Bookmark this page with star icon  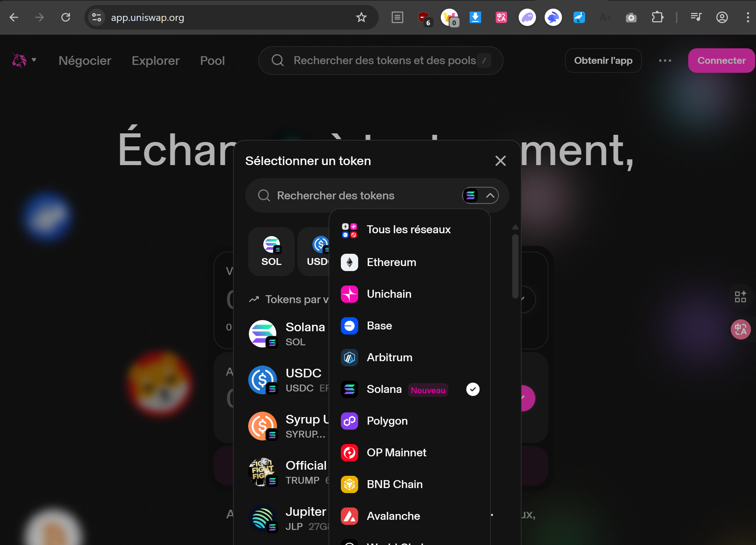point(361,17)
